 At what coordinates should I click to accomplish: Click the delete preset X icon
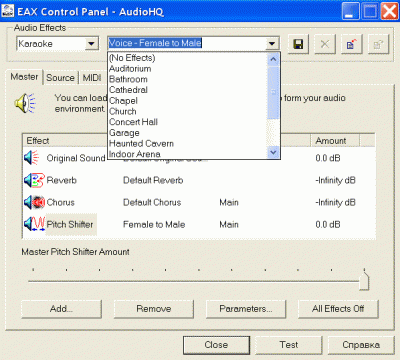[x=325, y=44]
